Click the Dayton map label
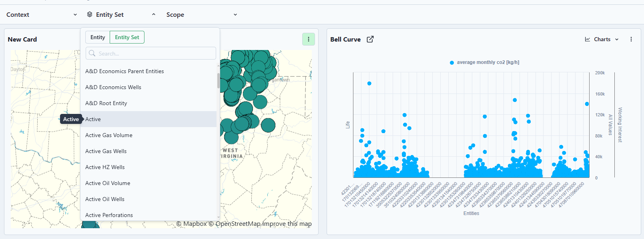This screenshot has height=239, width=644. coord(18,69)
